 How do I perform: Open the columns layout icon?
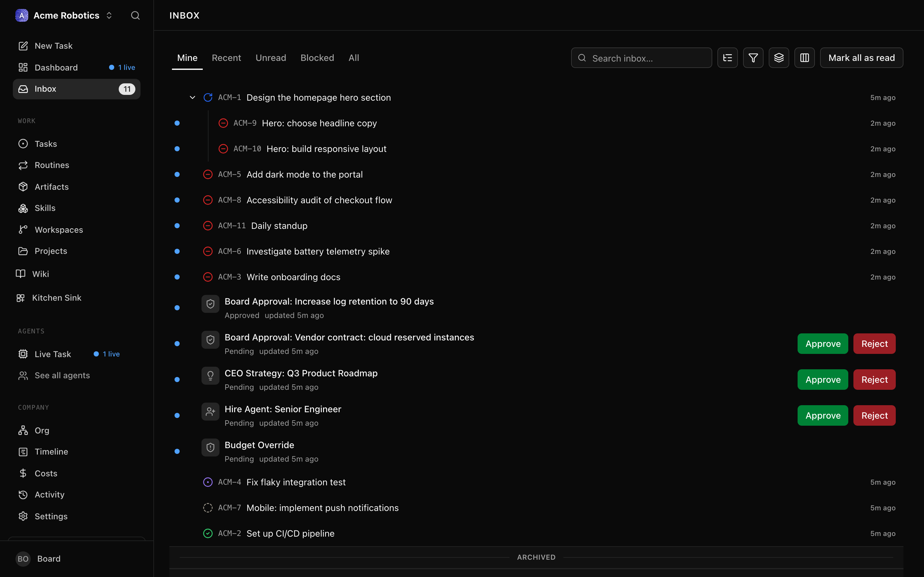804,58
